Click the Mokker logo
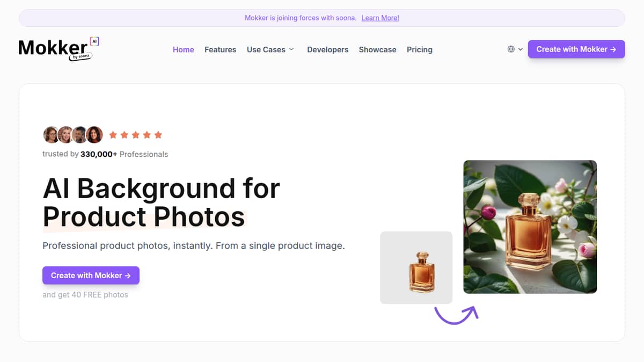The width and height of the screenshot is (644, 362). pyautogui.click(x=58, y=49)
